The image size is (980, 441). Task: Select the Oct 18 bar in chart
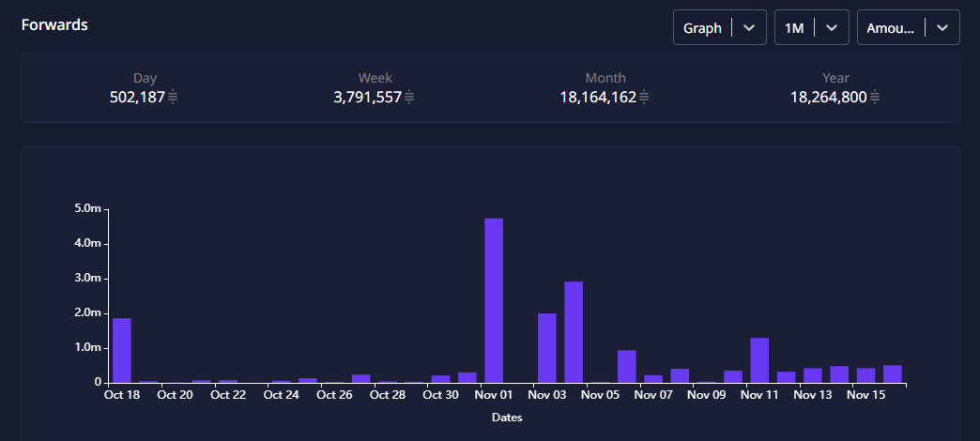click(122, 350)
